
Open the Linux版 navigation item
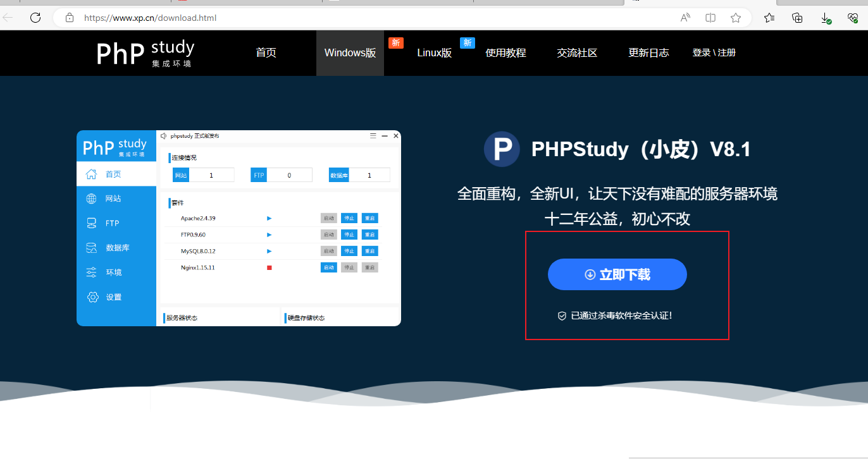pyautogui.click(x=435, y=53)
